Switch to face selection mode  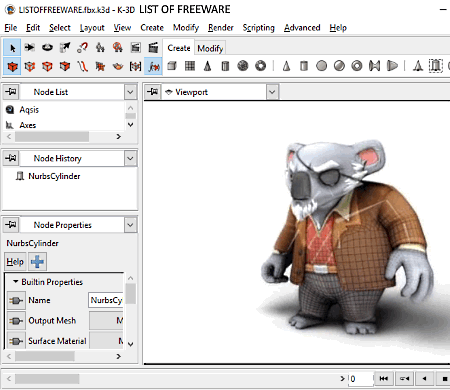65,66
